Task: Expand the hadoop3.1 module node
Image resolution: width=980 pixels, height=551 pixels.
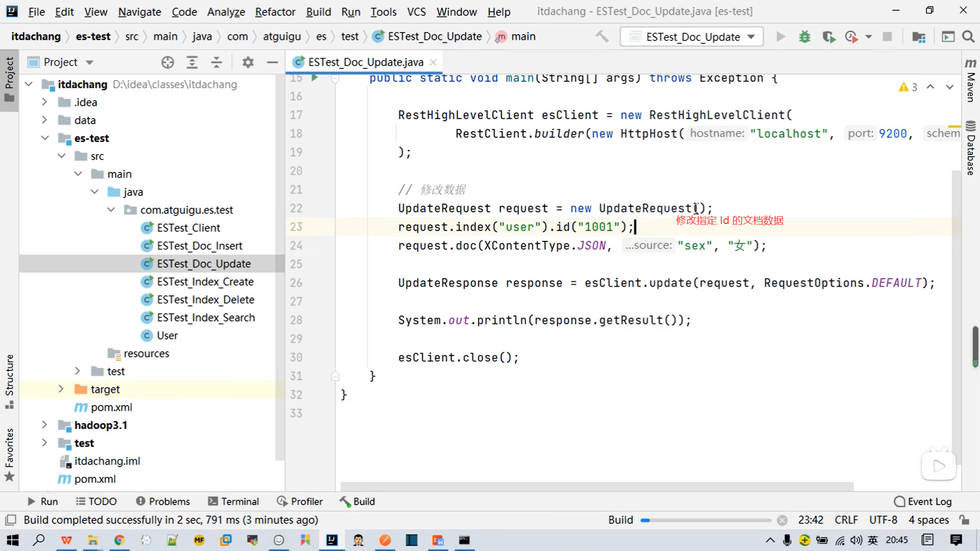Action: click(44, 425)
